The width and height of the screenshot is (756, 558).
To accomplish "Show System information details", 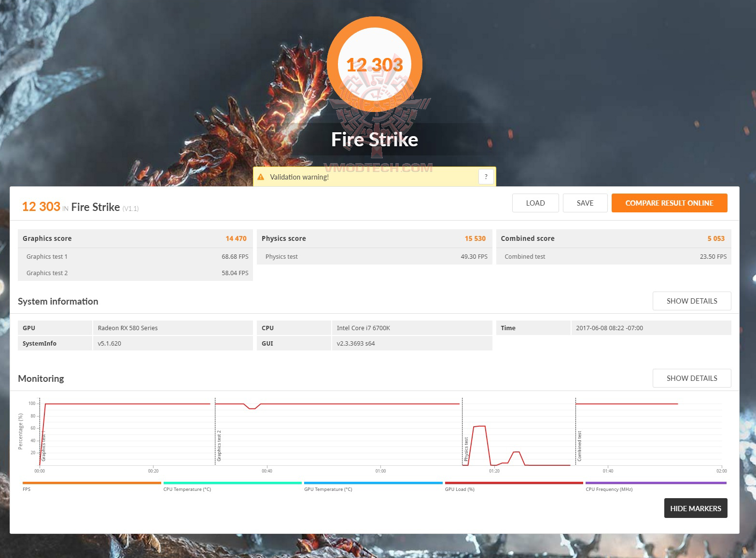I will [692, 301].
